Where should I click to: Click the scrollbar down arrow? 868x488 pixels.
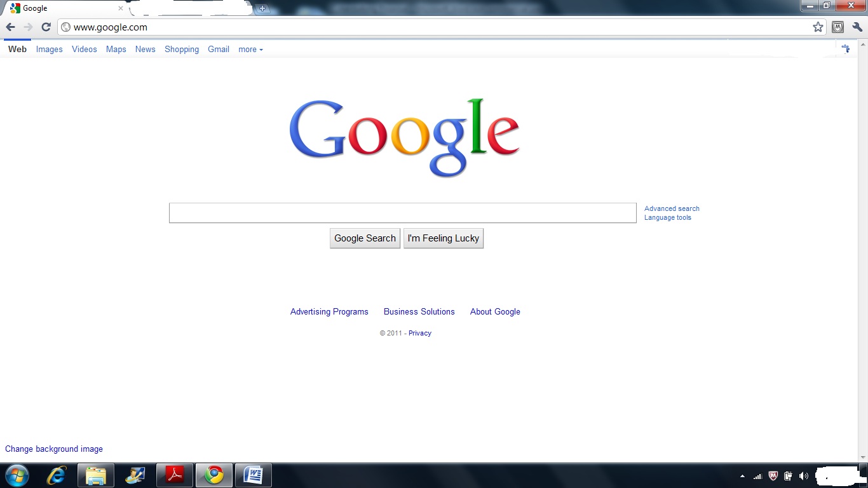point(862,457)
